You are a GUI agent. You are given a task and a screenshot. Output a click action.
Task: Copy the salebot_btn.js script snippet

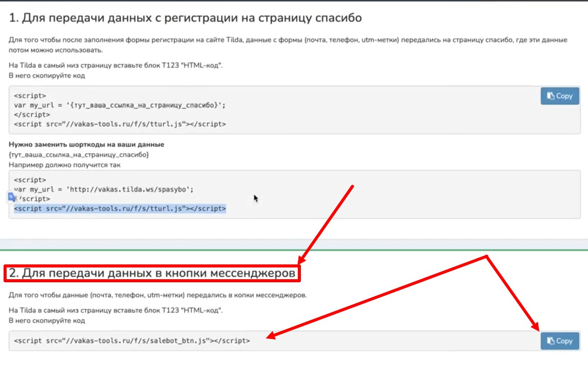tap(559, 341)
